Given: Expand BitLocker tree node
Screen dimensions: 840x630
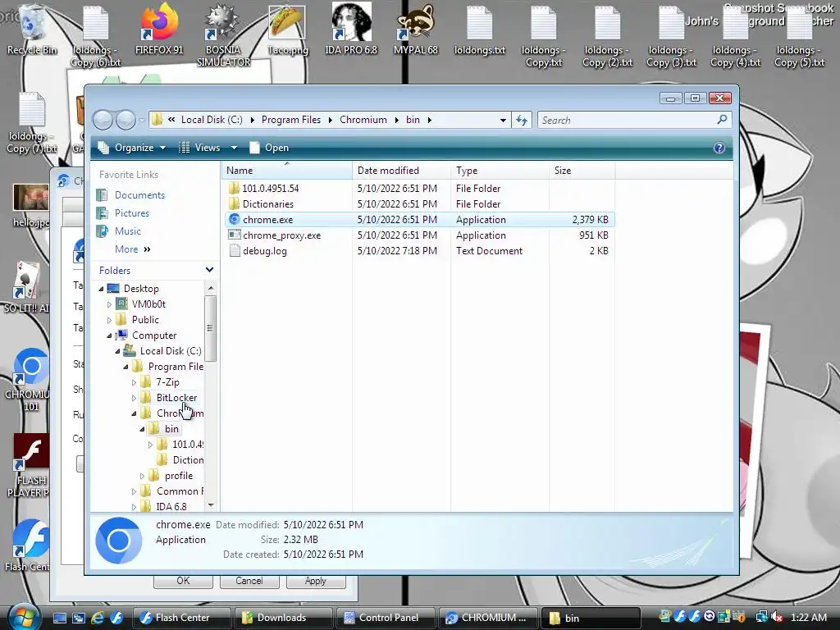Looking at the screenshot, I should tap(134, 398).
